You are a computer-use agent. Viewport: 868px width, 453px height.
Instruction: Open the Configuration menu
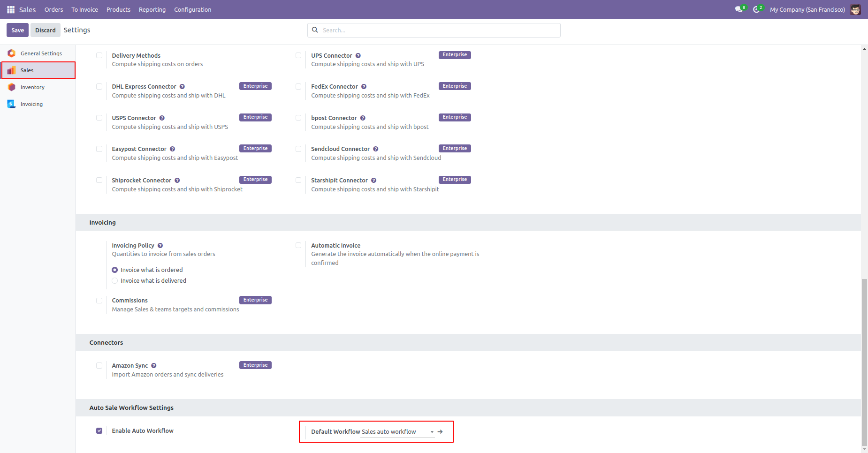192,9
